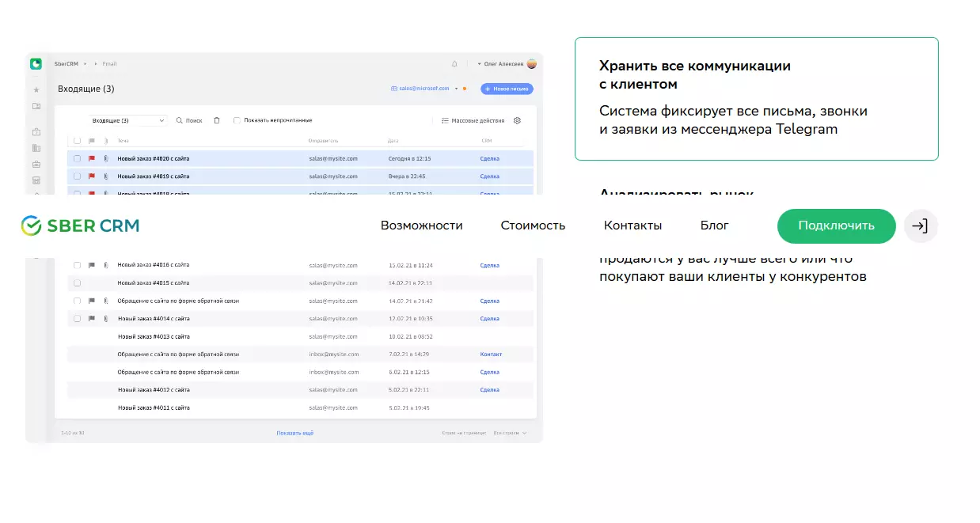Click the attachment clip on order #4020

click(x=105, y=158)
